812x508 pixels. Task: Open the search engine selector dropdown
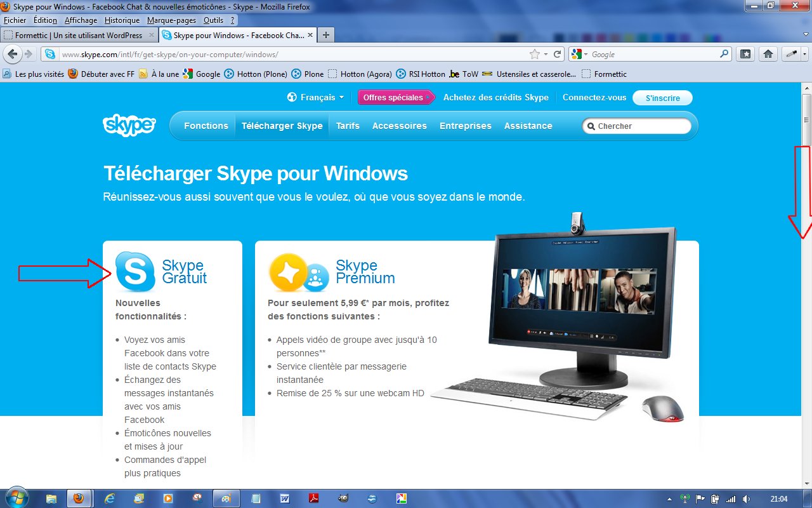point(586,55)
